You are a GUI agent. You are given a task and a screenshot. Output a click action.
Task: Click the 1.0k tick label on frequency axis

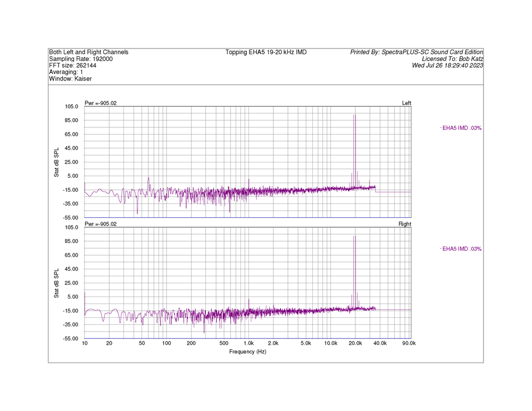pyautogui.click(x=248, y=344)
